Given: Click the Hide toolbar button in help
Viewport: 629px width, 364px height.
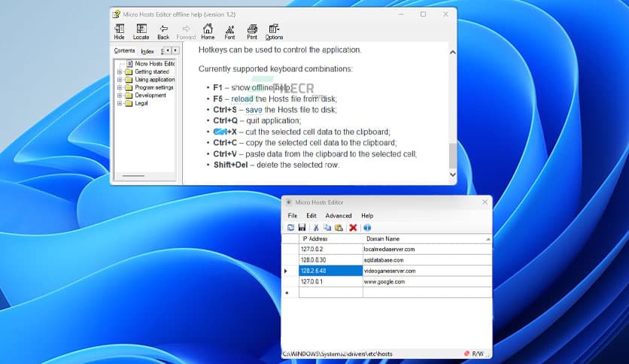Looking at the screenshot, I should [119, 32].
